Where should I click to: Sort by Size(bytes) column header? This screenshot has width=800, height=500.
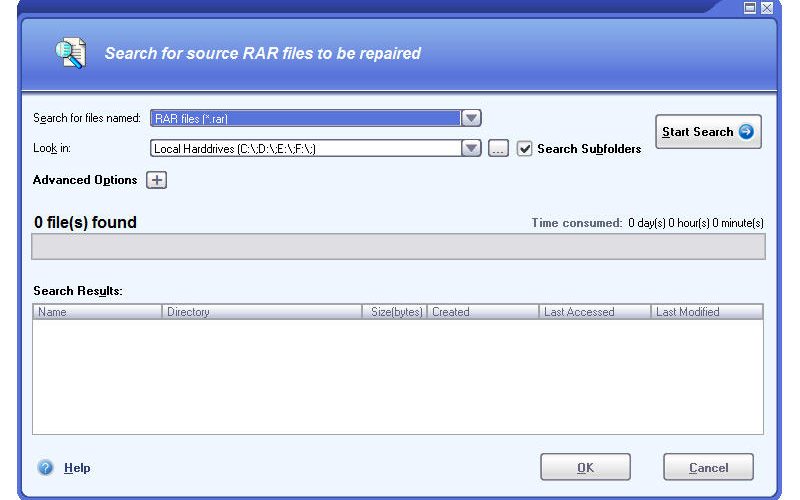coord(394,312)
